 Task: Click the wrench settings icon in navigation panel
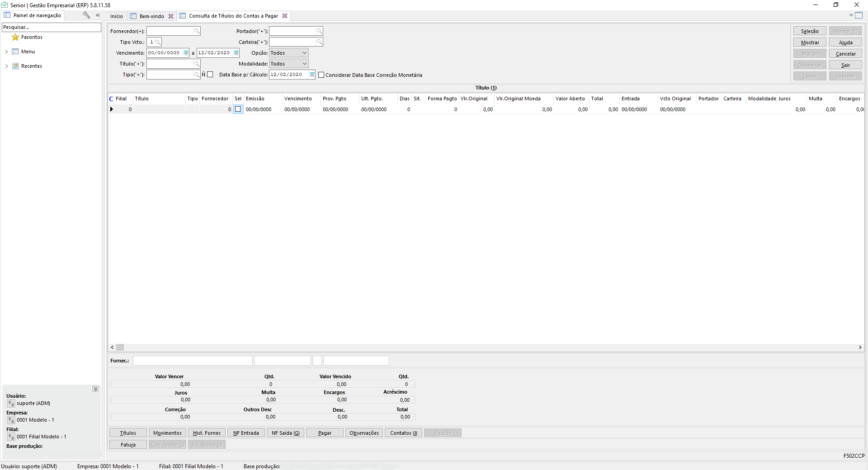[x=86, y=15]
